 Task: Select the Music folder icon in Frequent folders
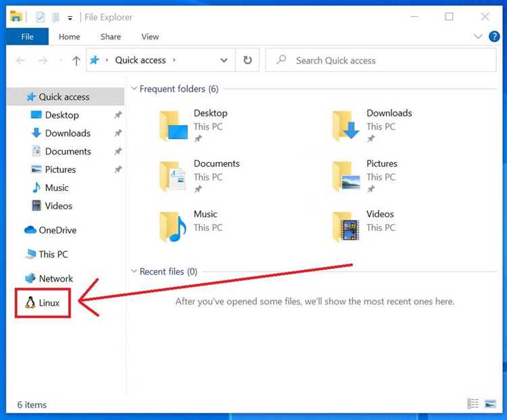173,227
